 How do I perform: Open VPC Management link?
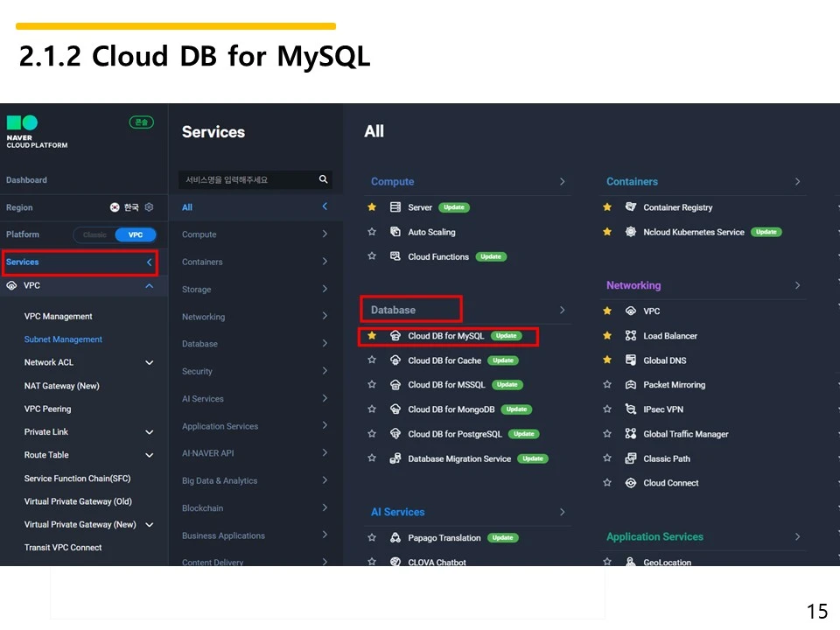click(x=58, y=316)
